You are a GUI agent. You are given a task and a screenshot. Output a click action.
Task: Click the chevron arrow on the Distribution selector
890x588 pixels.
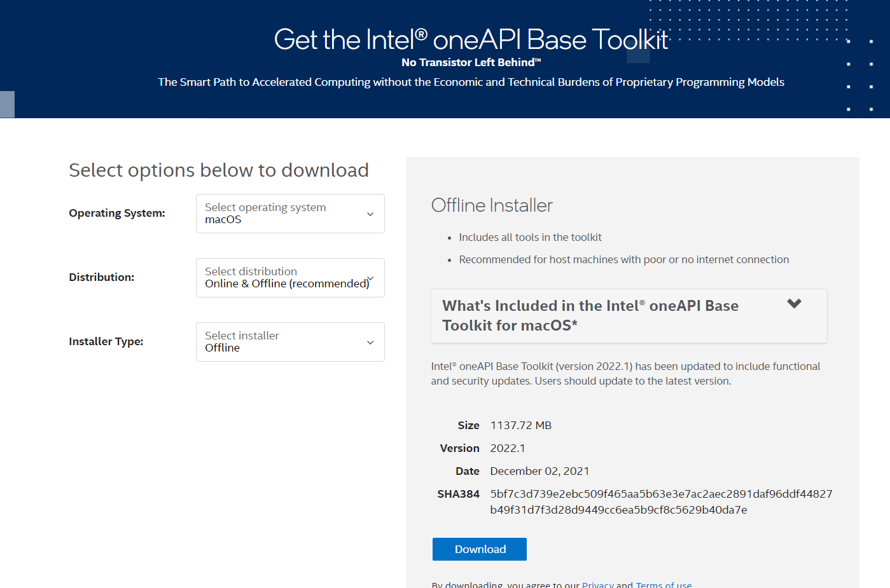370,278
